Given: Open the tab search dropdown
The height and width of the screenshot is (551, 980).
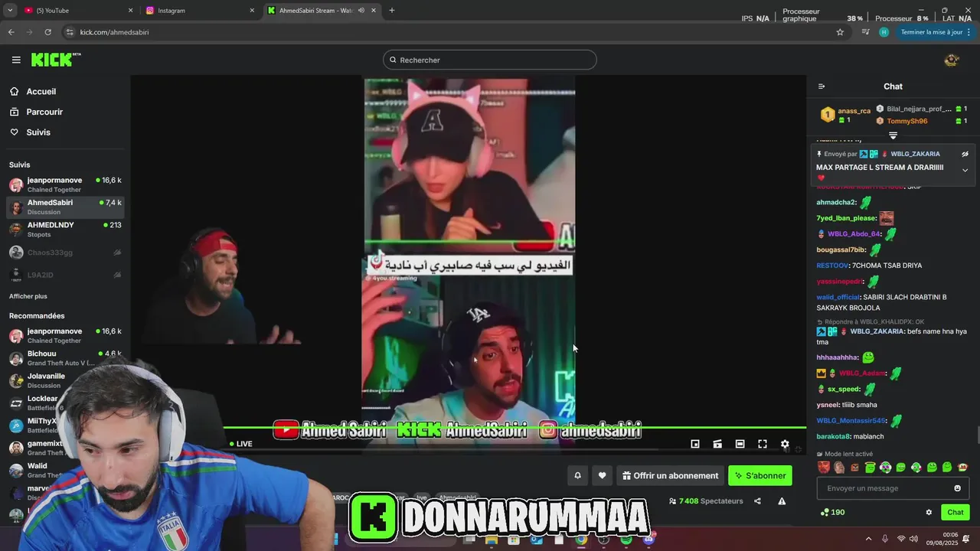Looking at the screenshot, I should (x=9, y=11).
